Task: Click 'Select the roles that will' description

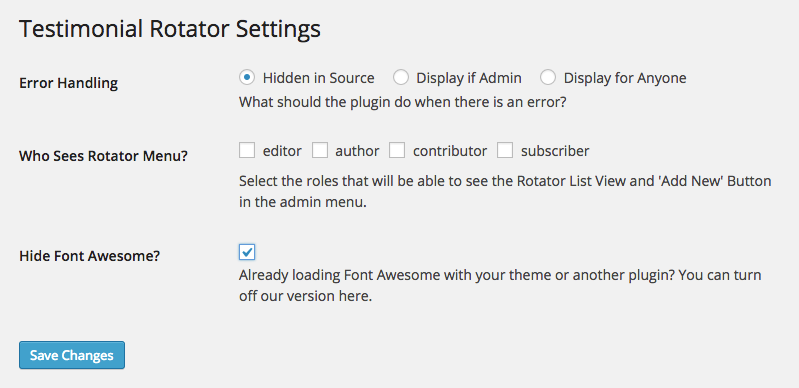Action: point(505,191)
